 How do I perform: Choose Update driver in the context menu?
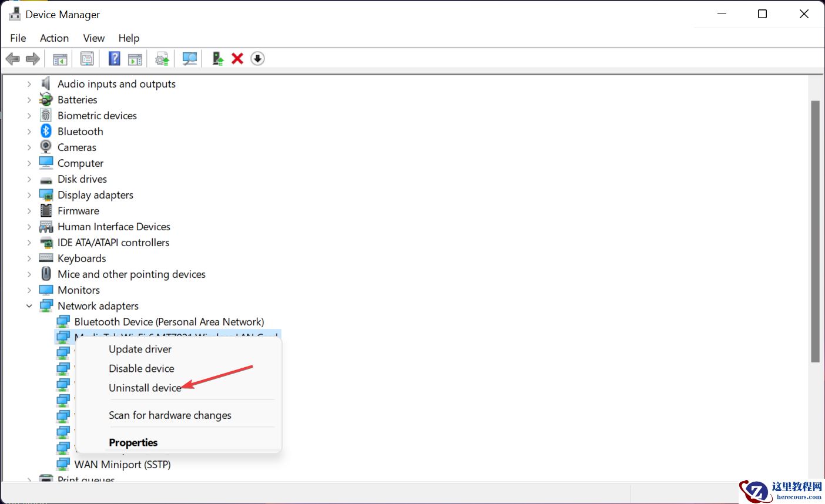(x=179, y=349)
